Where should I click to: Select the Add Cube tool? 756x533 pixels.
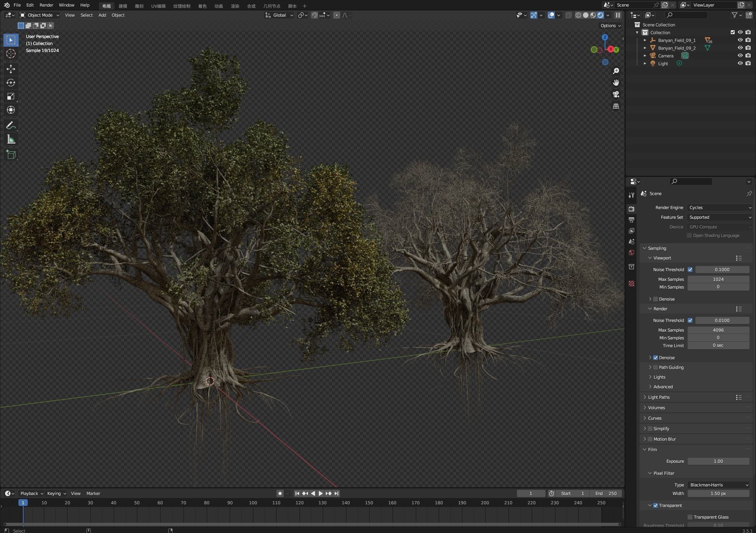click(11, 155)
